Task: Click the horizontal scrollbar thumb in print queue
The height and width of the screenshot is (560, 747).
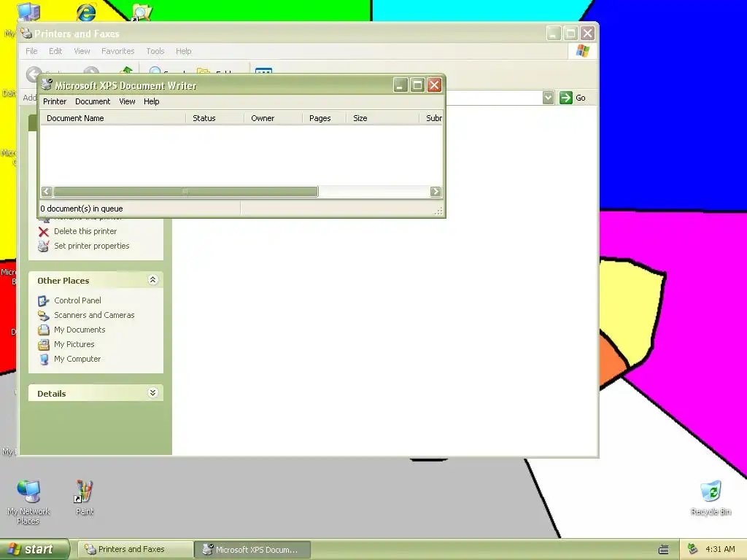Action: (x=186, y=192)
